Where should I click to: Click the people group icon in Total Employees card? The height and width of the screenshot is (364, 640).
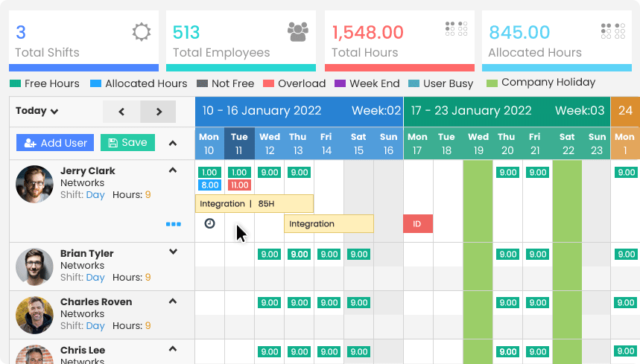297,32
